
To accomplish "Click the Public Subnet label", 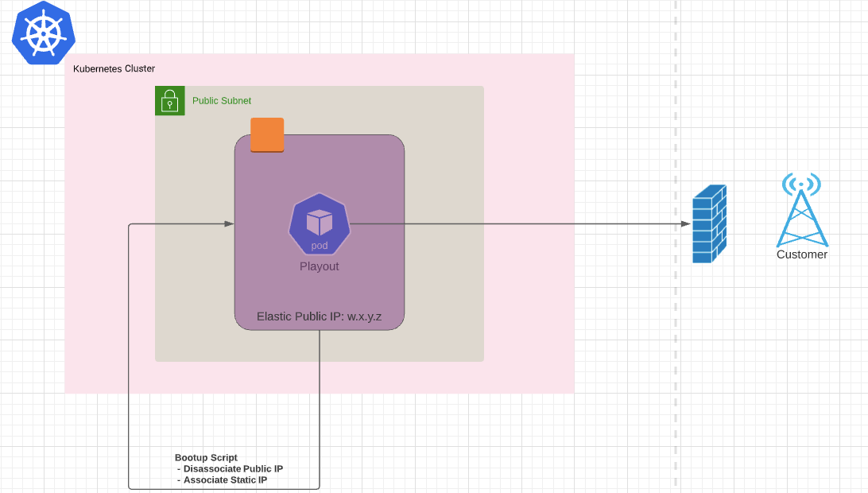I will 222,100.
